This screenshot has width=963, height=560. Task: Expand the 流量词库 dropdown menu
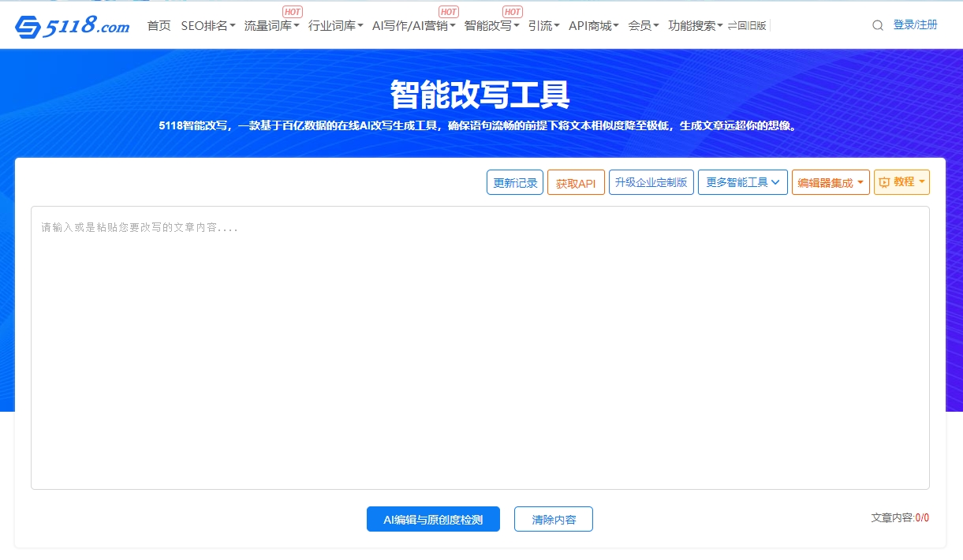coord(271,25)
